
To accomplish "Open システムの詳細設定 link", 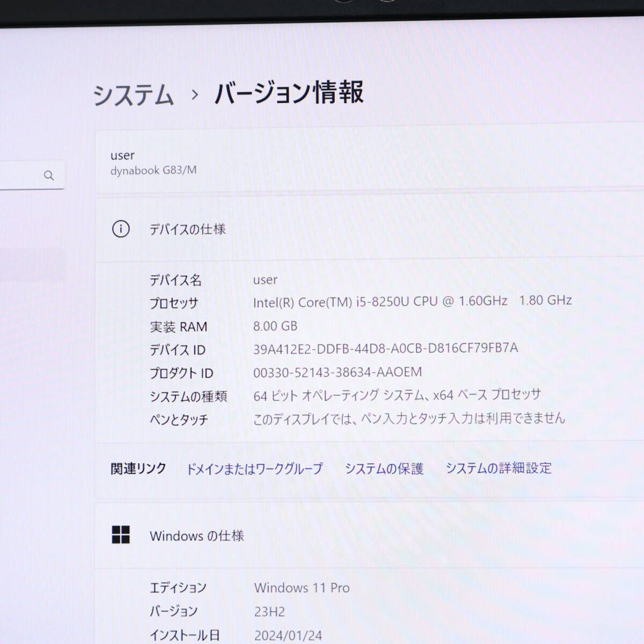I will coord(499,468).
